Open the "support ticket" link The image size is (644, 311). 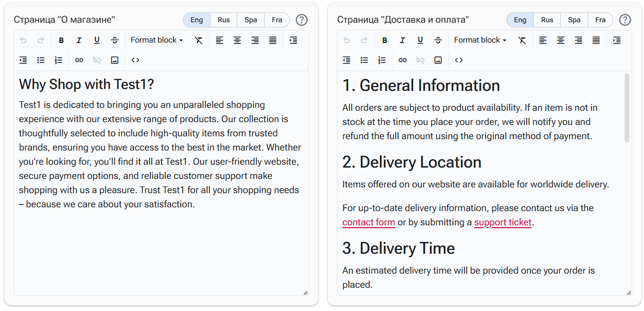[503, 222]
